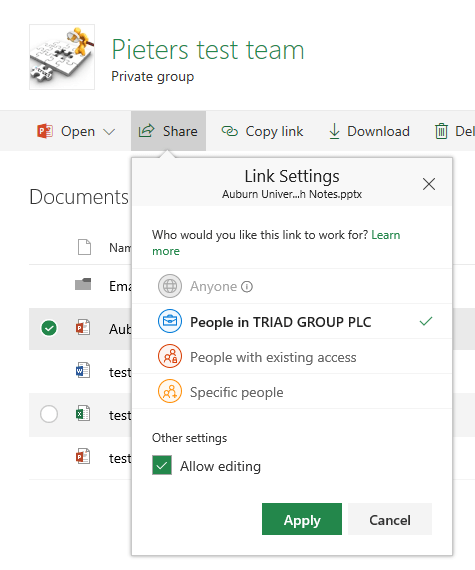The image size is (475, 570).
Task: Click the Private group label
Action: (153, 77)
